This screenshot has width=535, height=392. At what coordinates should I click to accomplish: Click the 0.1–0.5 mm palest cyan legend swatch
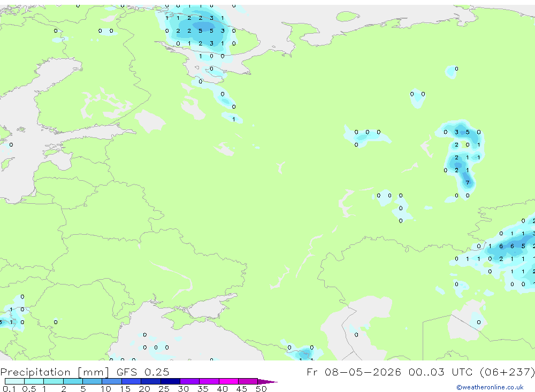pos(14,381)
